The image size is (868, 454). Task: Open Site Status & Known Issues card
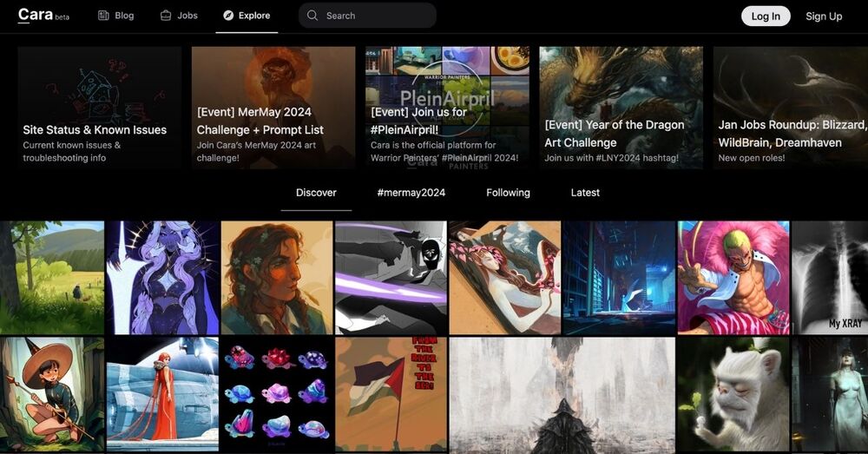point(99,108)
